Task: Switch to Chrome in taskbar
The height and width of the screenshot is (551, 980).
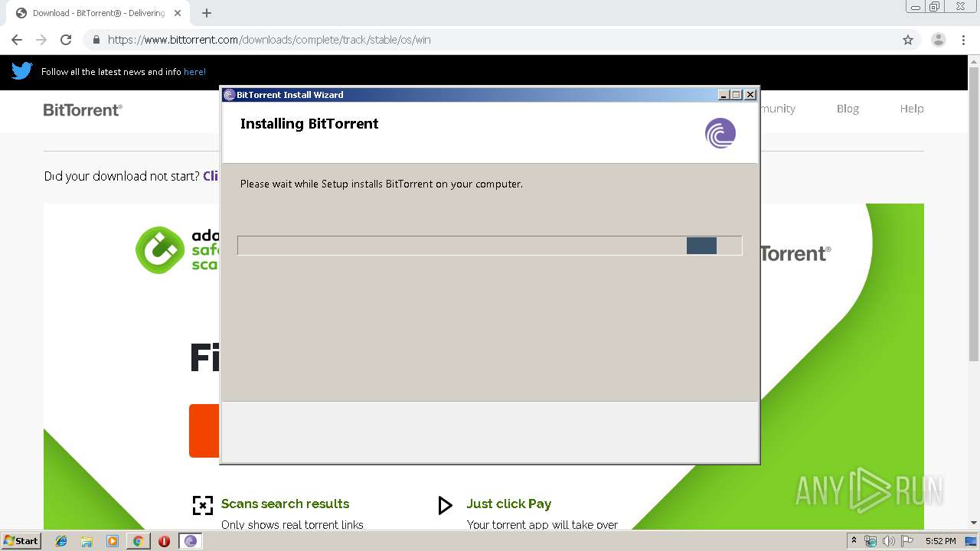Action: click(138, 541)
